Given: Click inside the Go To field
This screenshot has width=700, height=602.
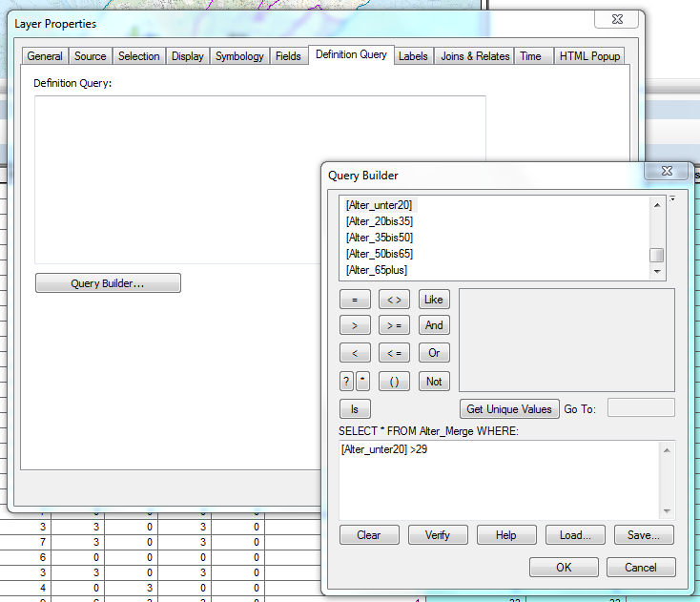Looking at the screenshot, I should point(640,408).
